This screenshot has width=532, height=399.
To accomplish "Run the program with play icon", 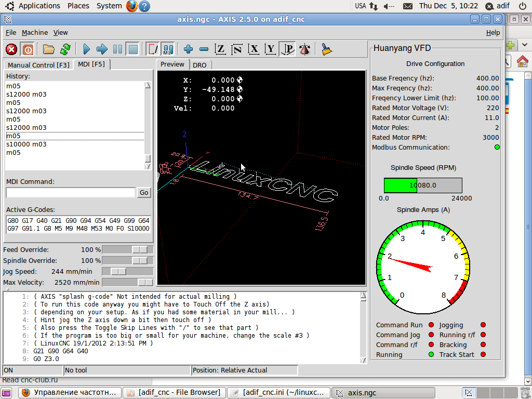I will pos(86,49).
